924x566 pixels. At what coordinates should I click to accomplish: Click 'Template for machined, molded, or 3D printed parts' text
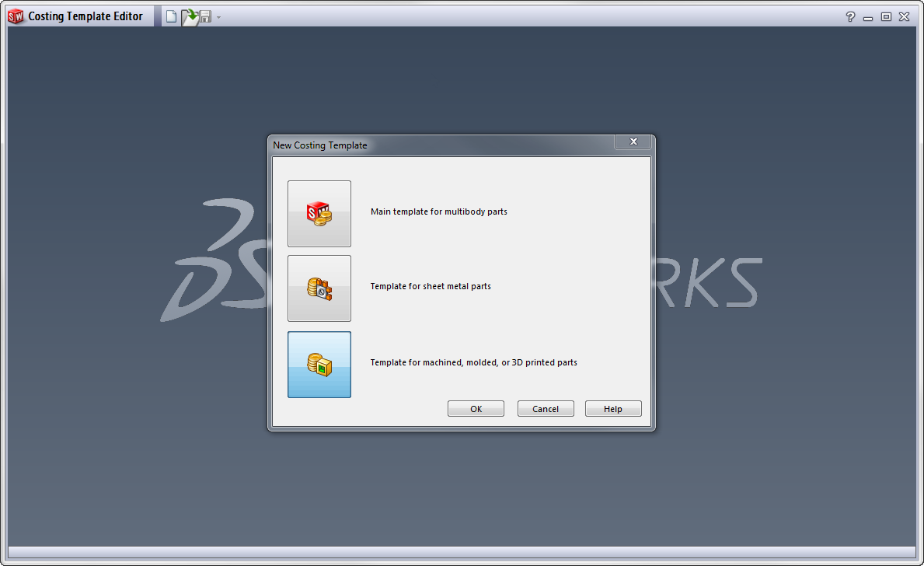point(474,362)
